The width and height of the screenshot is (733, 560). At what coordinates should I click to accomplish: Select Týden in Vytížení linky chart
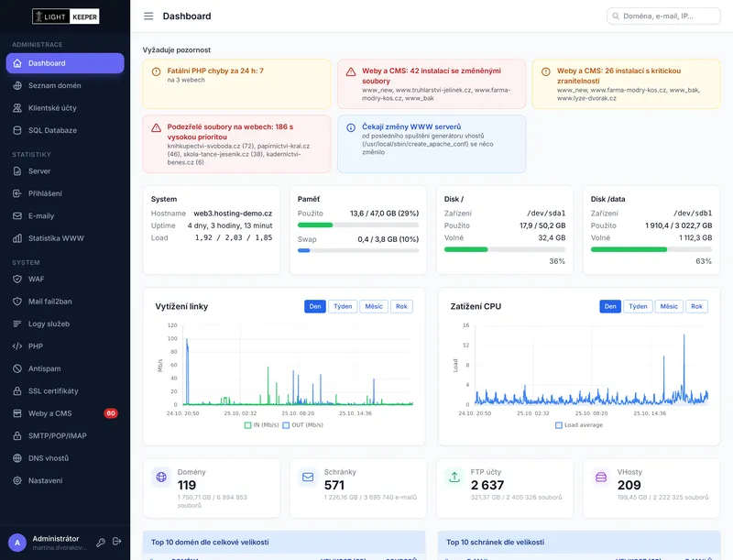click(343, 307)
